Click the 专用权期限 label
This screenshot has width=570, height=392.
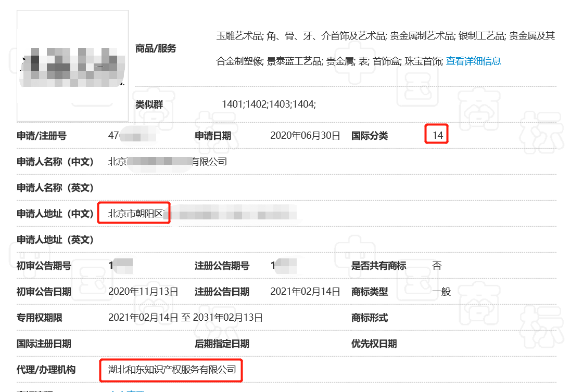(40, 318)
